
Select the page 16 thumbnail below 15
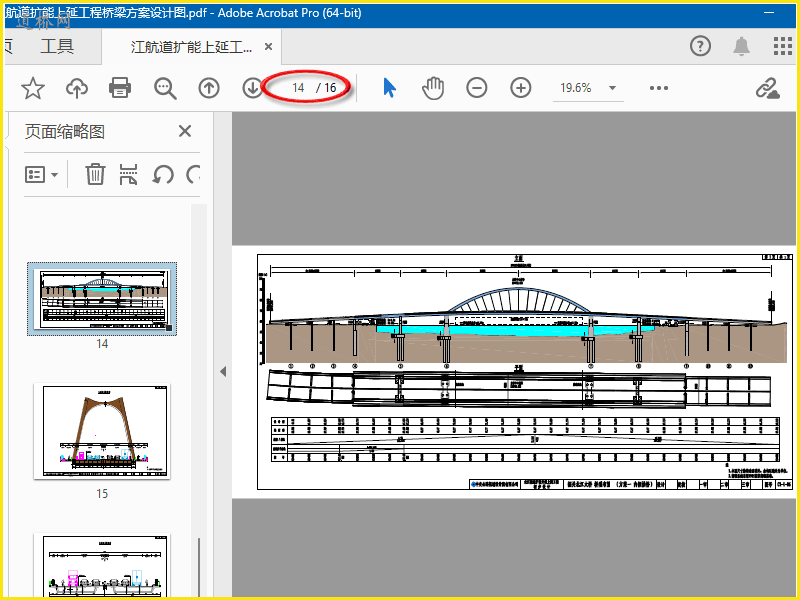point(102,565)
